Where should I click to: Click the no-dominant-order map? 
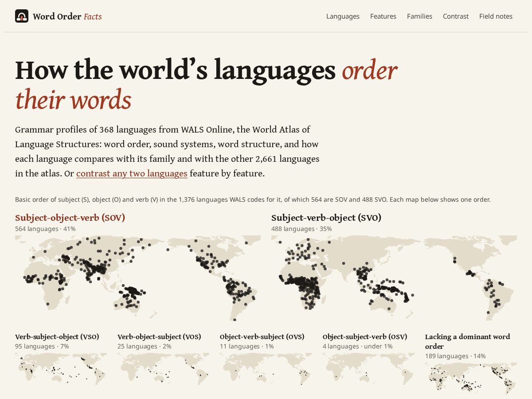pos(471,379)
